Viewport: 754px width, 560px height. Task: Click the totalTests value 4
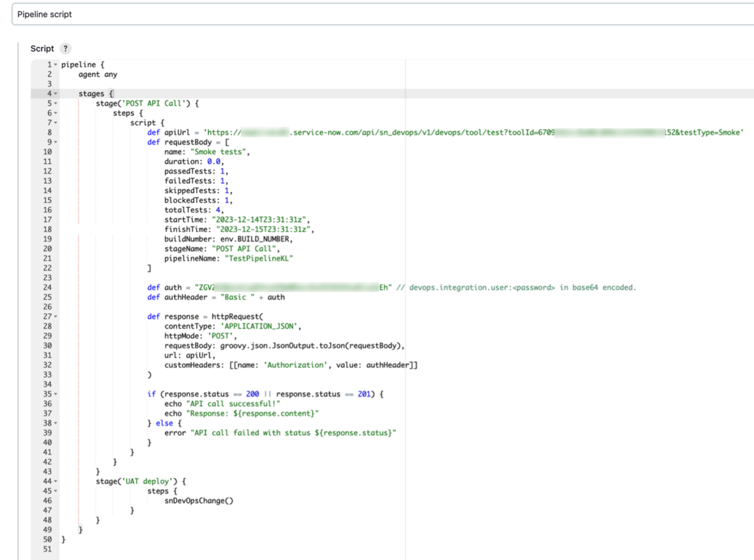click(218, 210)
